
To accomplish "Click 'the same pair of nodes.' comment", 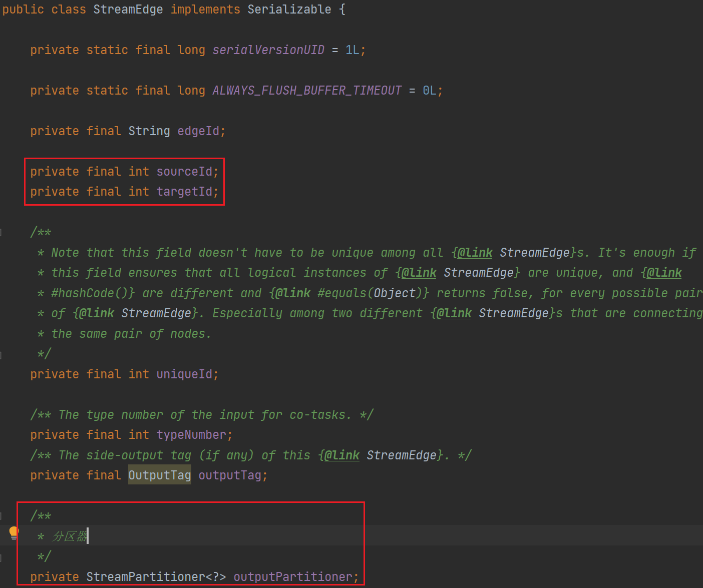I will tap(131, 334).
